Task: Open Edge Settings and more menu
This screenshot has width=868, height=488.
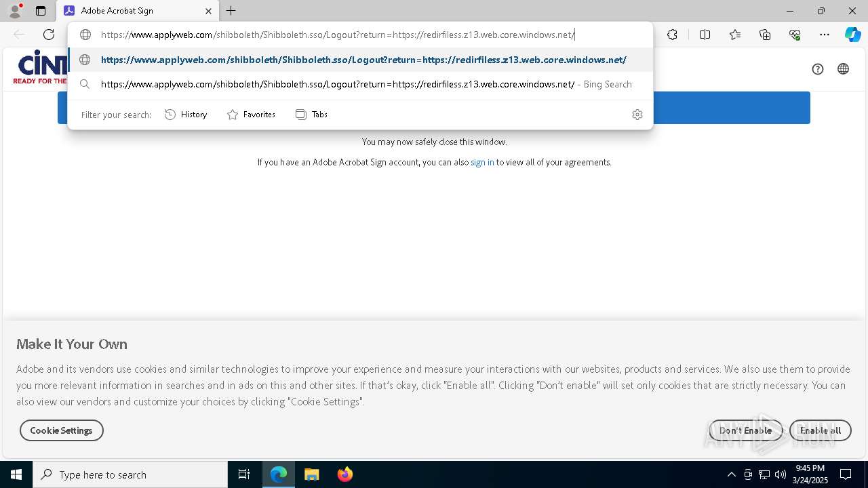Action: coord(825,35)
